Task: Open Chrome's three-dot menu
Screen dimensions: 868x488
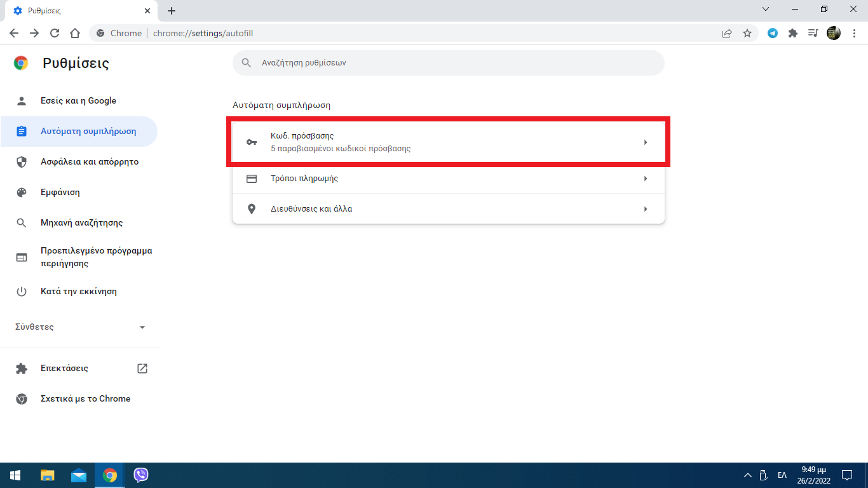Action: [x=853, y=33]
